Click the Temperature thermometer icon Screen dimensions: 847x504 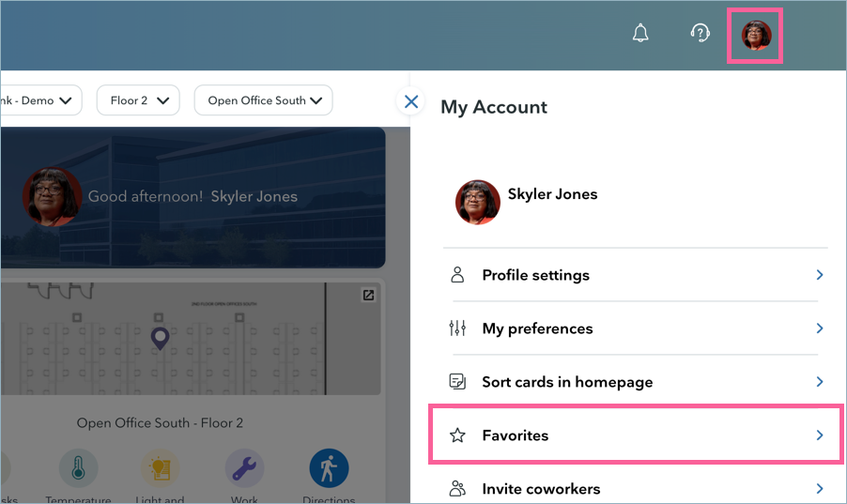[78, 467]
